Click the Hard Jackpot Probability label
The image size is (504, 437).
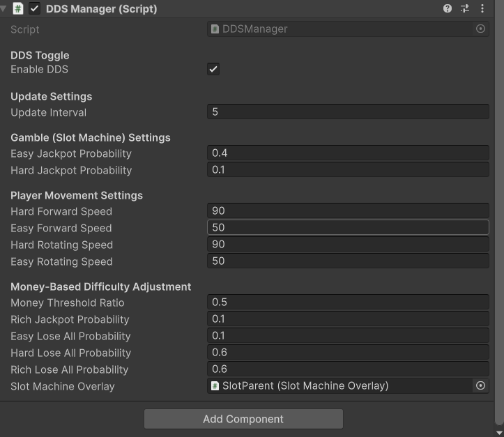(71, 170)
